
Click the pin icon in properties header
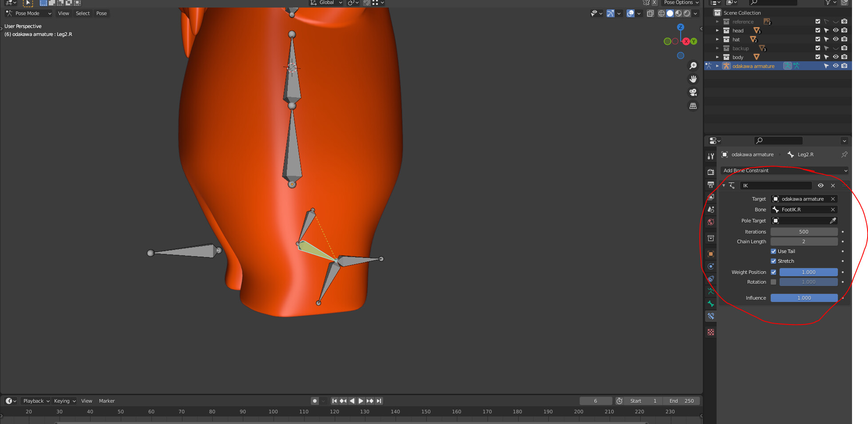point(844,155)
